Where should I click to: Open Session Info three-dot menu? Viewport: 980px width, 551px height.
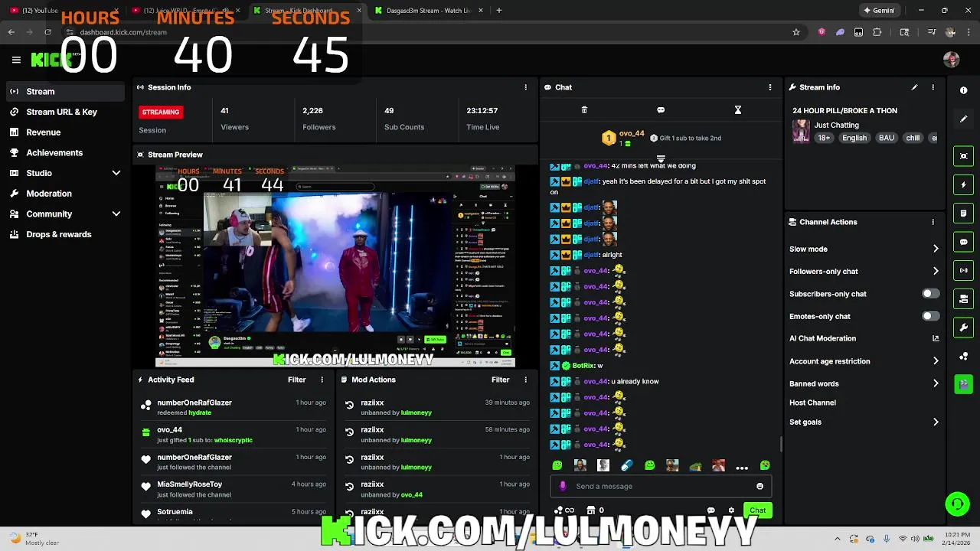[x=525, y=87]
